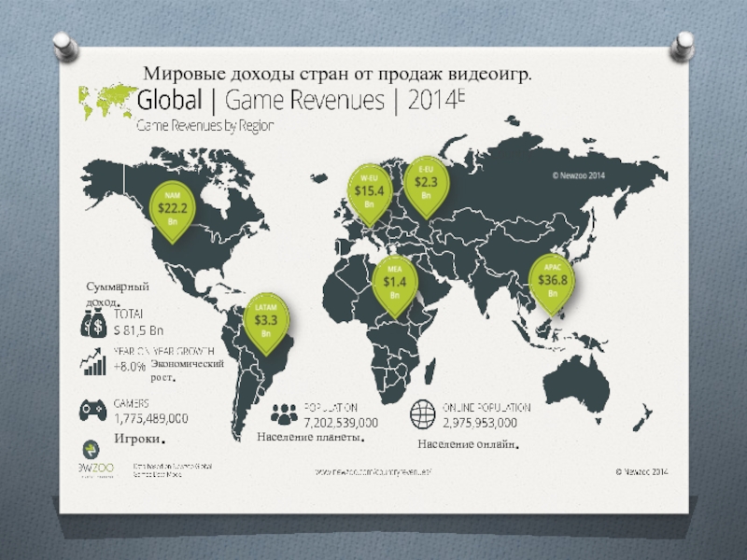The width and height of the screenshot is (747, 560).
Task: Click the globe online population icon
Action: click(423, 414)
